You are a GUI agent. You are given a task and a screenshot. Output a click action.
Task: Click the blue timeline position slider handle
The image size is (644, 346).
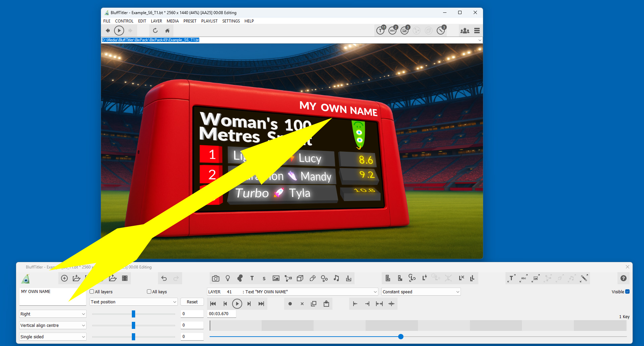(401, 336)
